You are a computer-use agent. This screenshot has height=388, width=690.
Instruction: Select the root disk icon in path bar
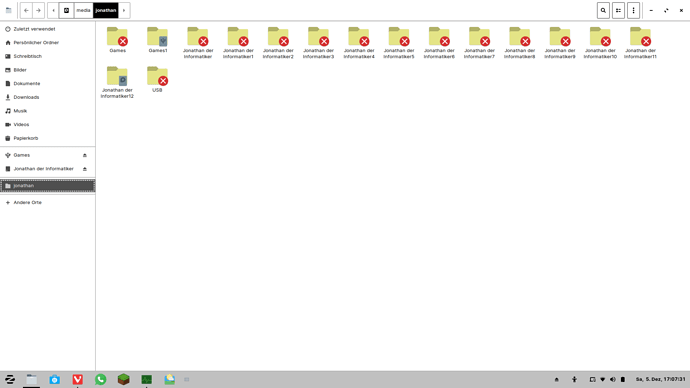(x=66, y=11)
